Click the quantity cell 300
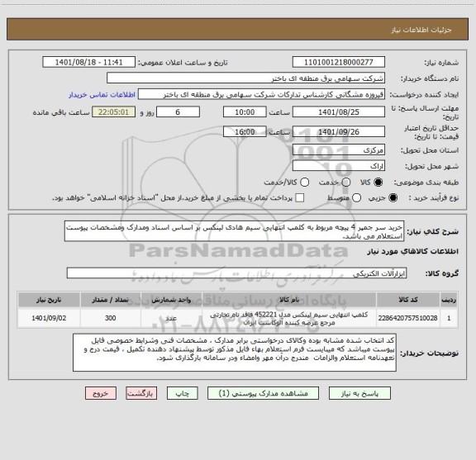The width and height of the screenshot is (476, 460). pos(111,318)
